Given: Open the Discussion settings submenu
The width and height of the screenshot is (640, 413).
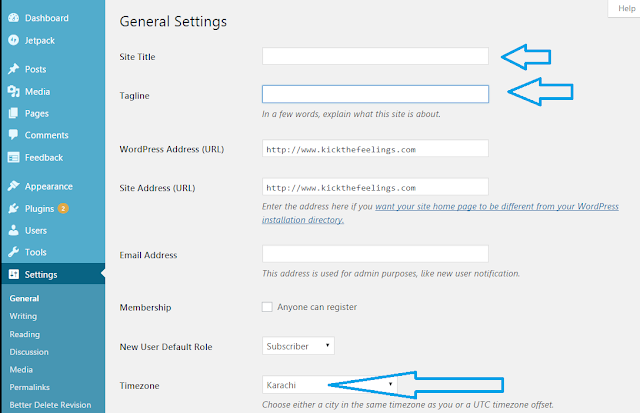Looking at the screenshot, I should click(29, 352).
